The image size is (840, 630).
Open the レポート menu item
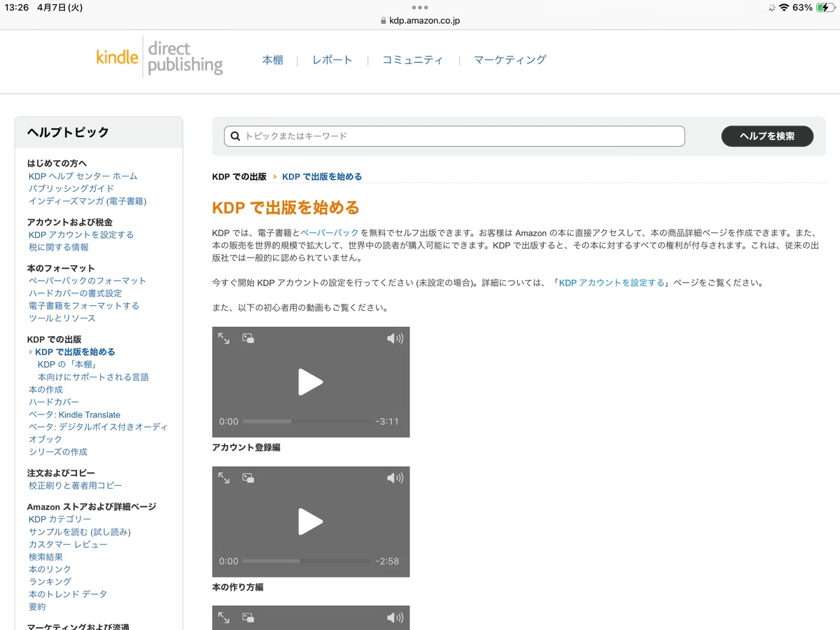pyautogui.click(x=332, y=60)
